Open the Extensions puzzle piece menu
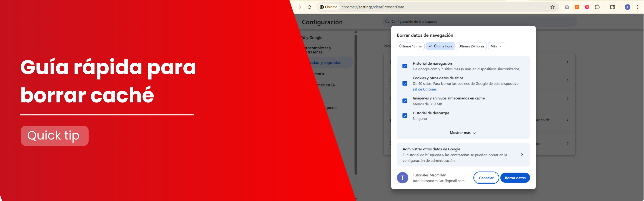 (597, 7)
